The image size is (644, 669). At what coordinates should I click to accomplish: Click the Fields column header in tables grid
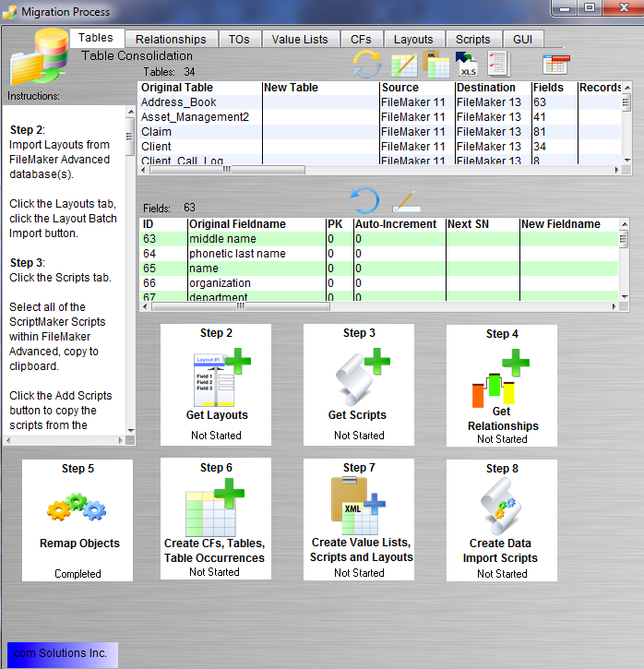(555, 88)
